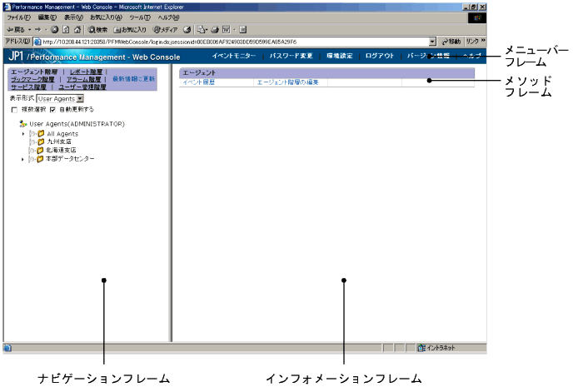
Task: Click the Stop icon in IE toolbar
Action: coord(54,30)
